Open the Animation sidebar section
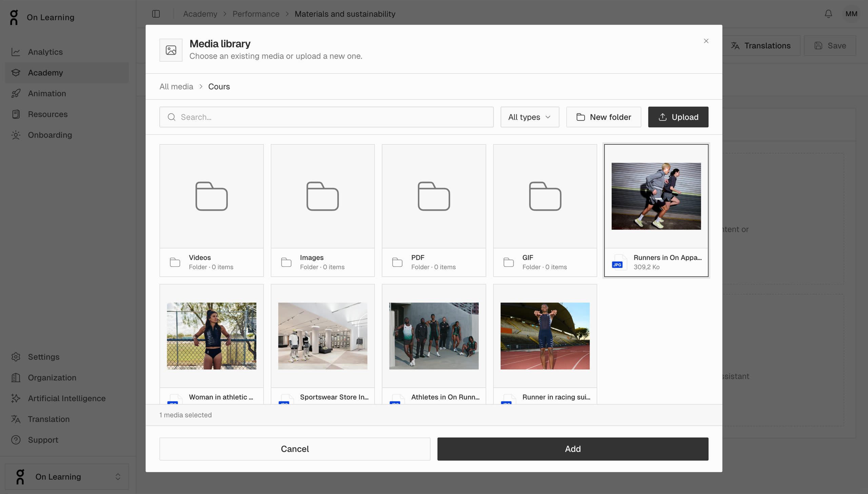 tap(67, 93)
